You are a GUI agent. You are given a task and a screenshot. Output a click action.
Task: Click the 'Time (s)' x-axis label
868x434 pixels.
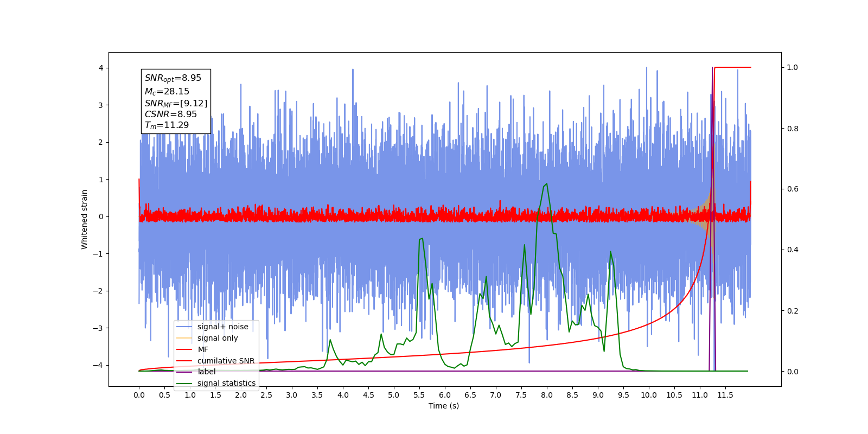tap(444, 406)
